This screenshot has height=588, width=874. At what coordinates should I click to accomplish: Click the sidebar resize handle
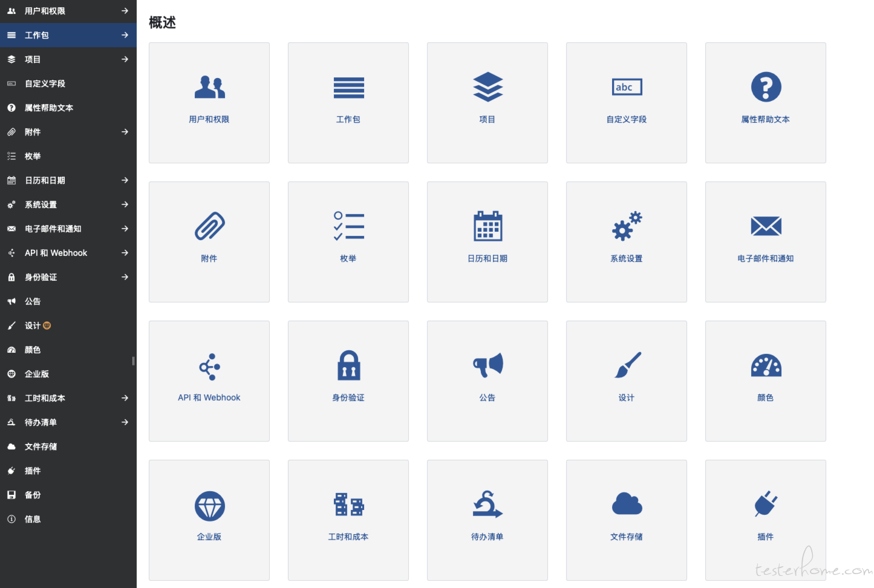133,361
